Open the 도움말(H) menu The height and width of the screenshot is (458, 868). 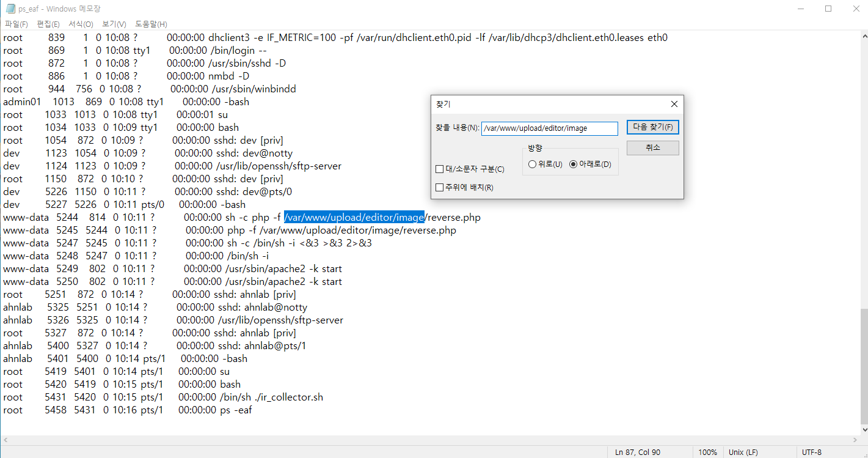tap(151, 24)
